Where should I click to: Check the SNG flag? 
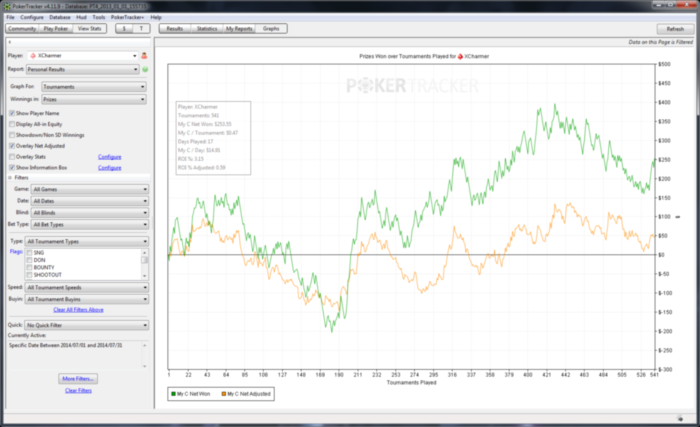[x=29, y=253]
